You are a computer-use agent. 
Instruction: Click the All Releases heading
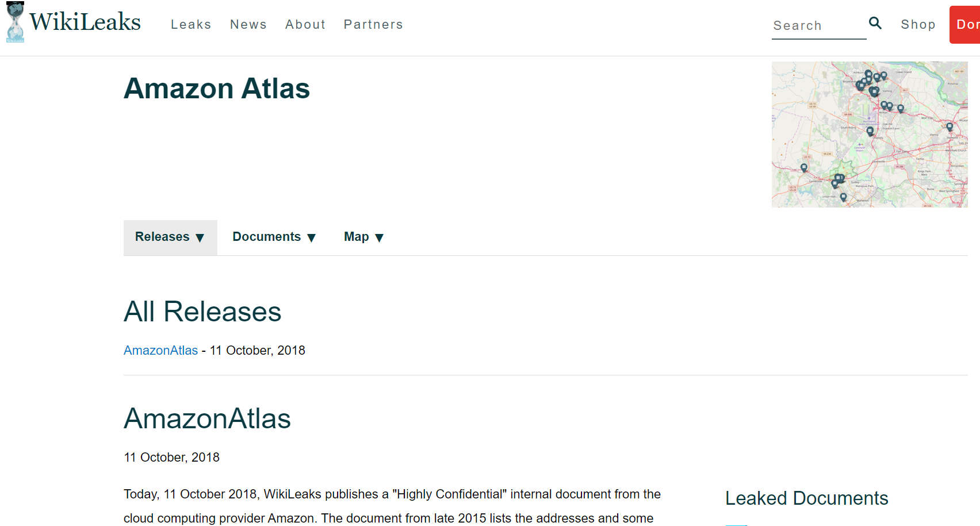click(x=202, y=312)
